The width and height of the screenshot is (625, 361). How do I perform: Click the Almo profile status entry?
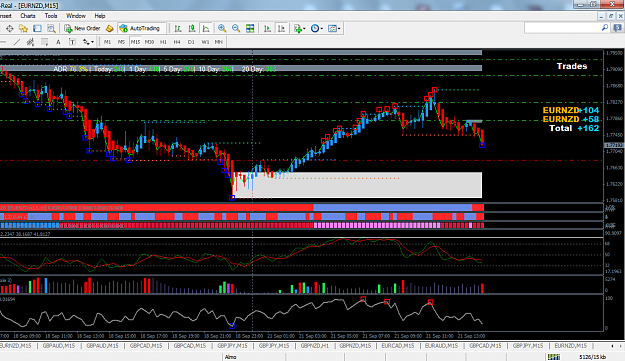tap(230, 357)
